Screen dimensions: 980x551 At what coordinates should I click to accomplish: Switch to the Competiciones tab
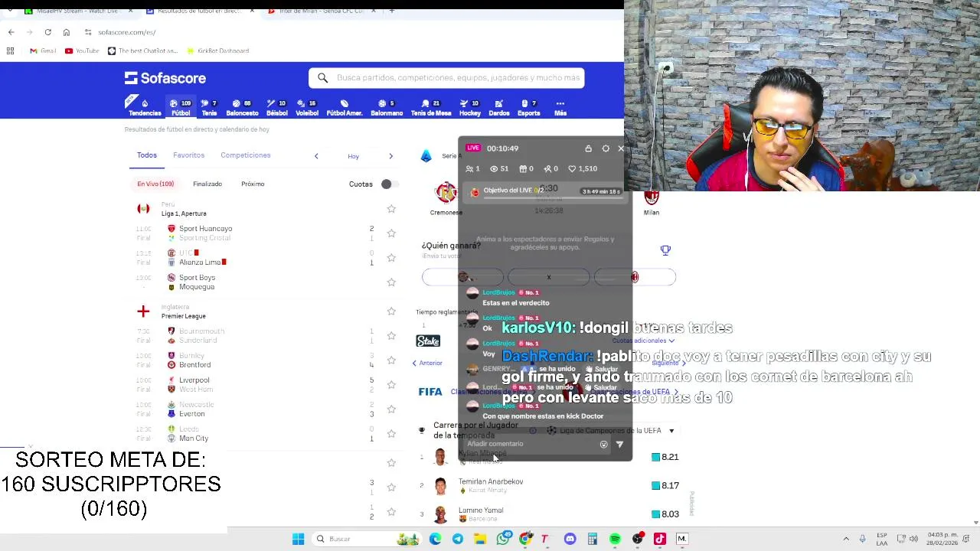(246, 155)
